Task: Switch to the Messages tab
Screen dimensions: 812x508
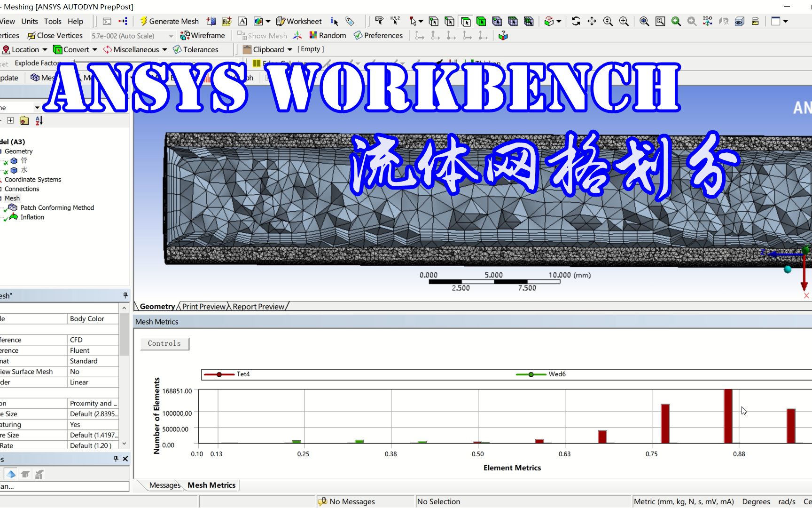Action: (164, 485)
